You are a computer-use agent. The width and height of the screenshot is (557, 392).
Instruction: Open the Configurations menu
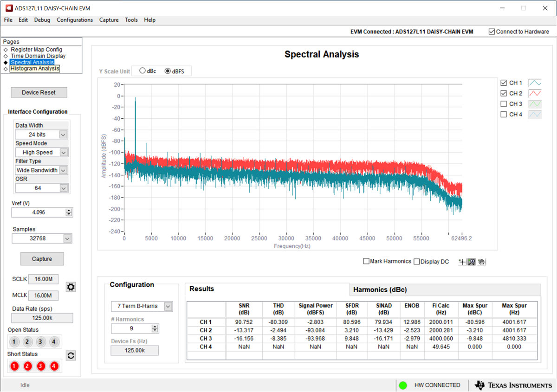pyautogui.click(x=75, y=20)
